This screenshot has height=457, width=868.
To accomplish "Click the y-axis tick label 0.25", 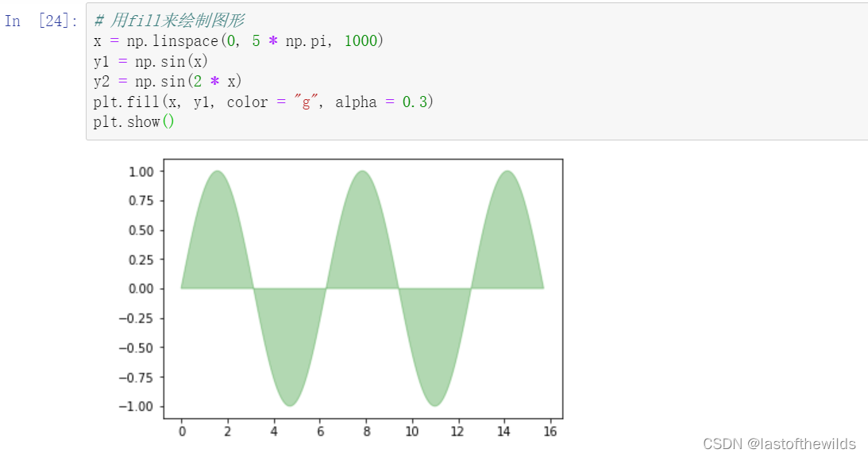I will click(141, 259).
